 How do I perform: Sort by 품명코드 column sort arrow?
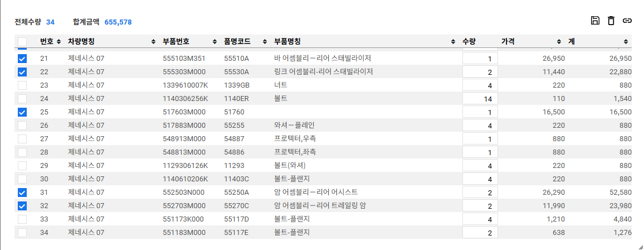pos(262,42)
